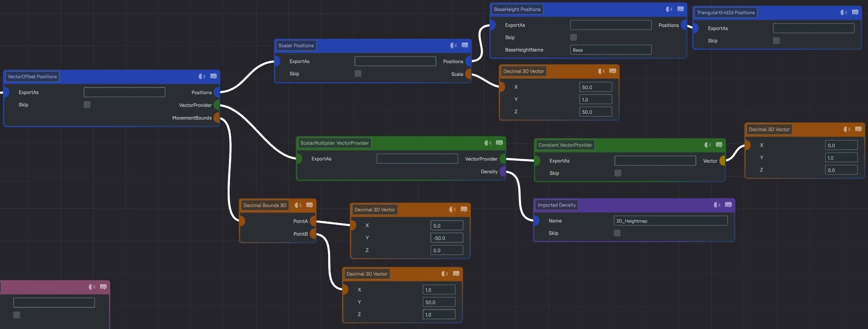Screen dimensions: 868x329
Task: Select Scale output port on Scaler Positions
Action: click(469, 74)
